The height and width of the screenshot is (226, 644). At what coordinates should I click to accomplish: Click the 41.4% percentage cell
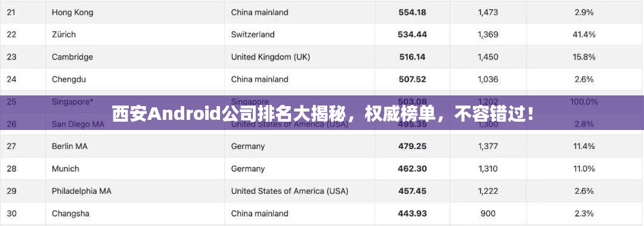584,35
